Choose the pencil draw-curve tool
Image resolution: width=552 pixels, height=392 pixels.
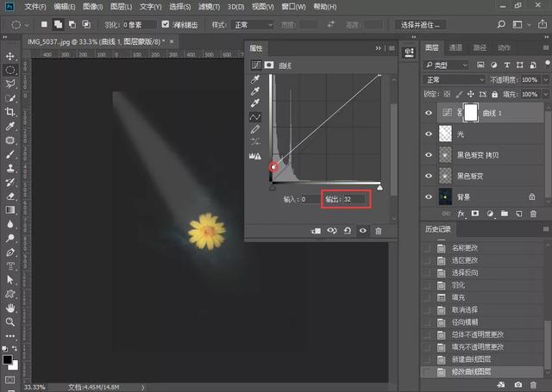(x=256, y=129)
